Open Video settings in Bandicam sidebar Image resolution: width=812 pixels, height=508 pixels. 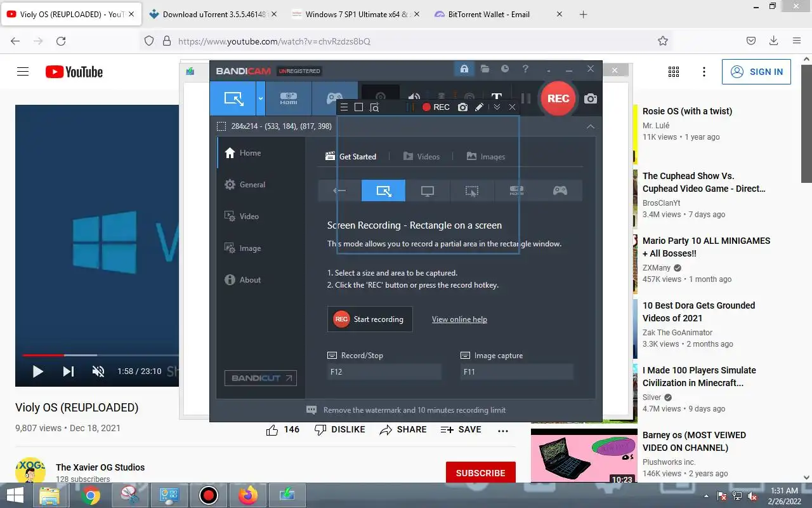pos(261,217)
